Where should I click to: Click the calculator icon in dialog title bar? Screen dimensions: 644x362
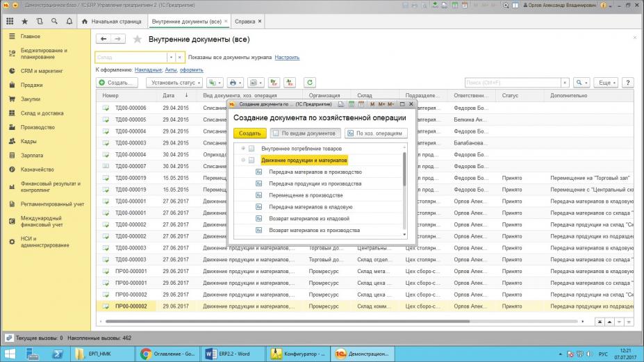click(x=352, y=104)
